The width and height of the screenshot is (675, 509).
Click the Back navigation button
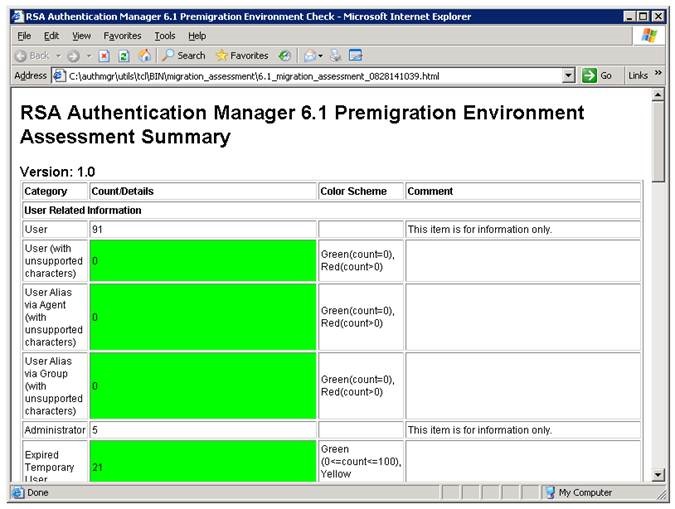32,56
